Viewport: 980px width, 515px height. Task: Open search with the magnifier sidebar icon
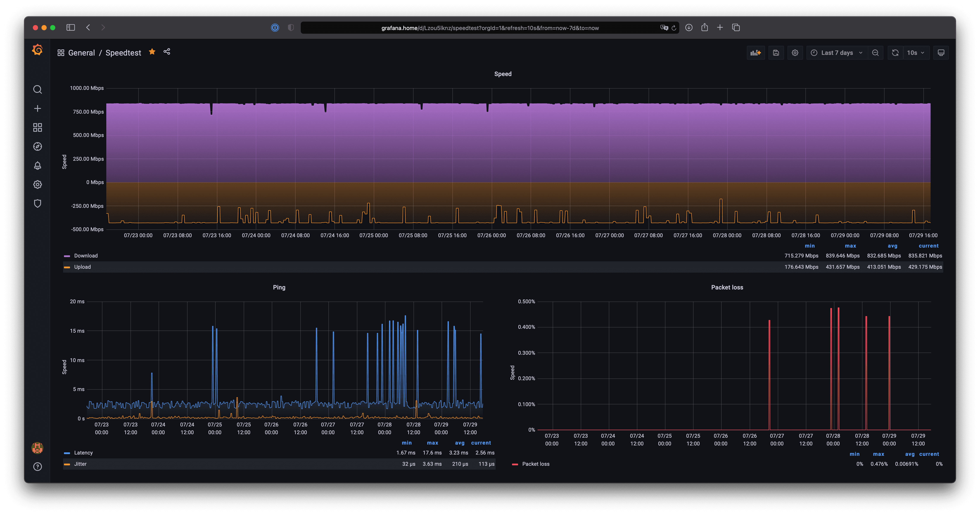point(37,89)
